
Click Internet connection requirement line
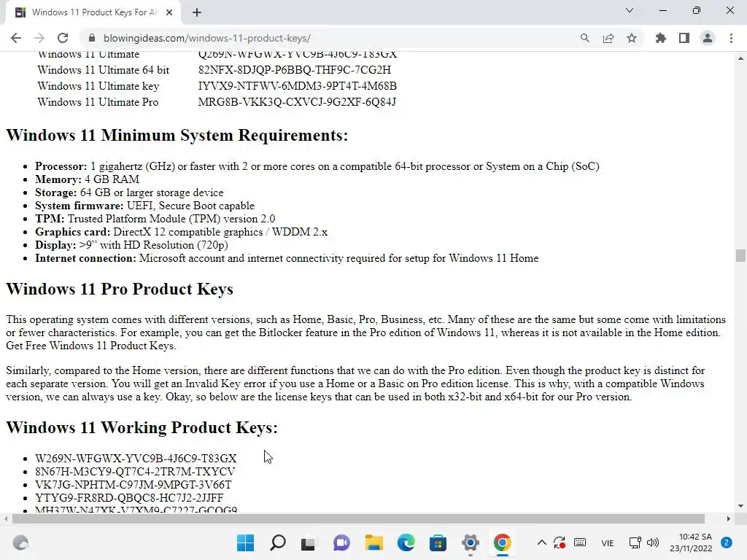(287, 258)
